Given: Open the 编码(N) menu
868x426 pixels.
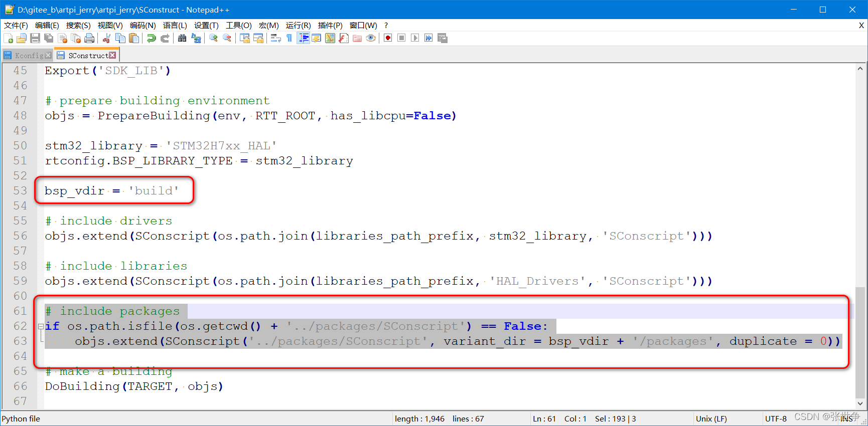Looking at the screenshot, I should (142, 25).
